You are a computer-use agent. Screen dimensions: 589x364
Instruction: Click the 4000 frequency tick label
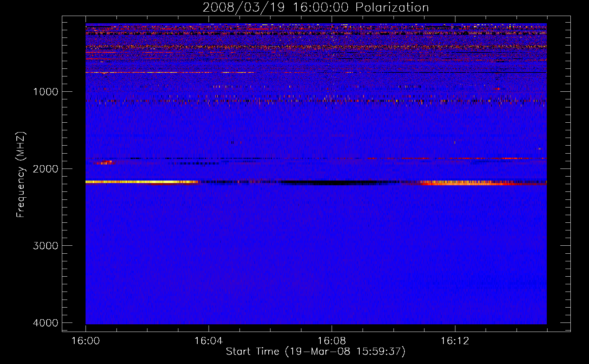coord(46,323)
